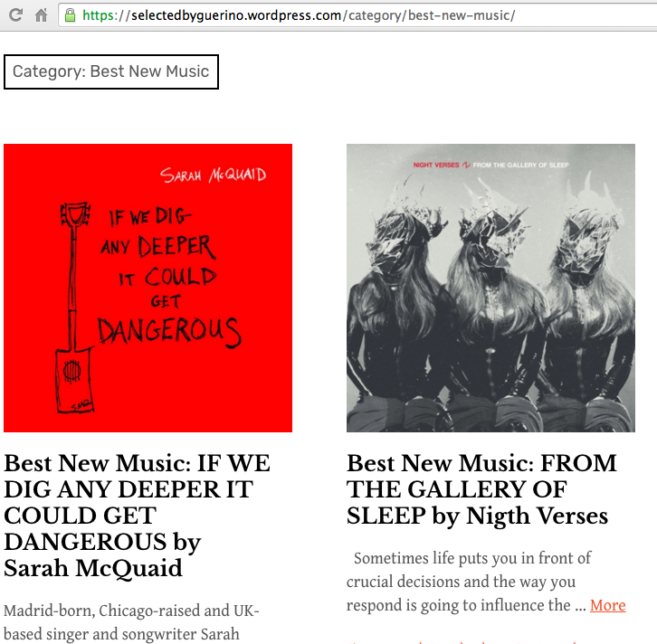Focus the address bar URL field

(x=357, y=15)
